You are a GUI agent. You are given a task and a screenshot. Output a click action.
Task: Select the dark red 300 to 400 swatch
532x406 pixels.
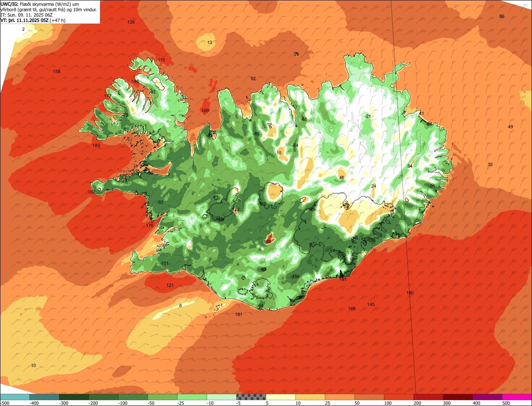coord(458,397)
